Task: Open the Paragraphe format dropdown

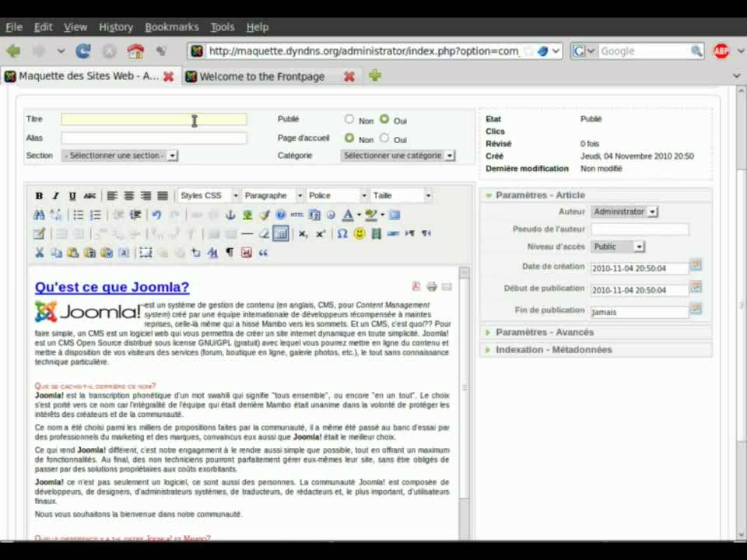Action: 272,196
